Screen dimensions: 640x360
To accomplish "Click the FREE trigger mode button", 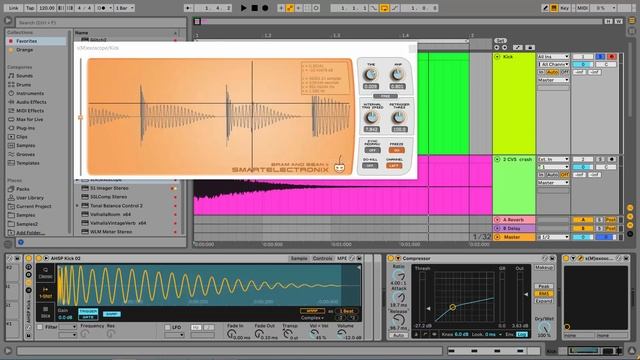I will (385, 96).
